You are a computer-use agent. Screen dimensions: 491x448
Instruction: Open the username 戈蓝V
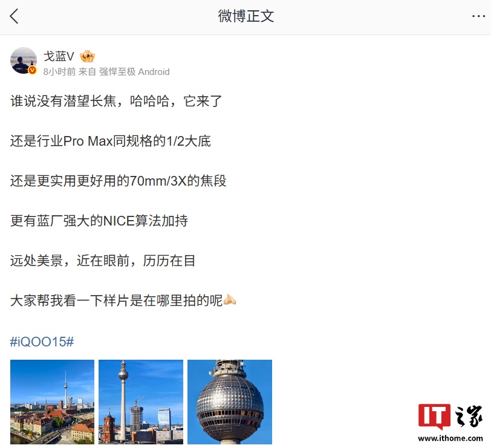click(x=59, y=57)
